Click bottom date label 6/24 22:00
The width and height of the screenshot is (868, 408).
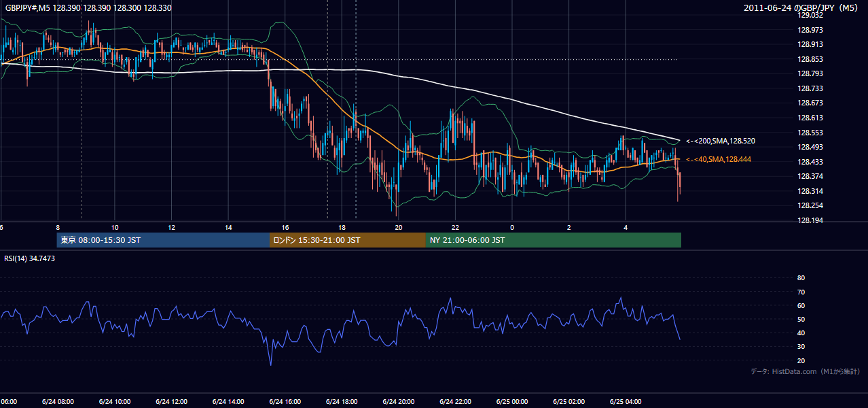pos(455,401)
